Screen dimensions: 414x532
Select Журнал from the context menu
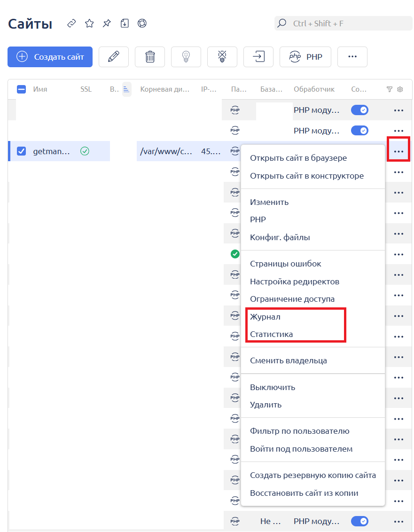click(265, 317)
